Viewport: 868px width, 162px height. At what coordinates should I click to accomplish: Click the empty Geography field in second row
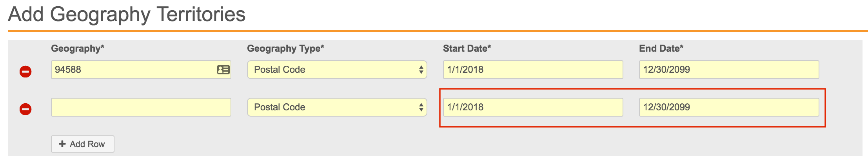141,107
